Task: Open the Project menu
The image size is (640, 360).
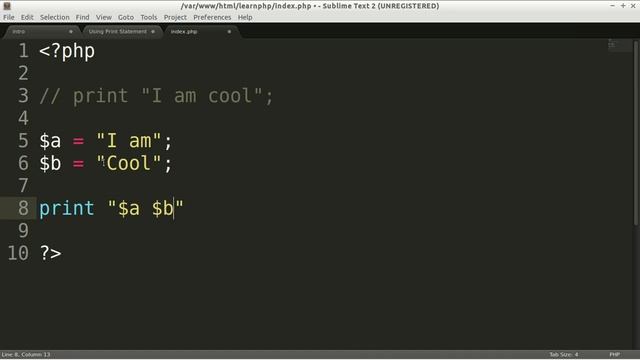Action: [x=175, y=17]
